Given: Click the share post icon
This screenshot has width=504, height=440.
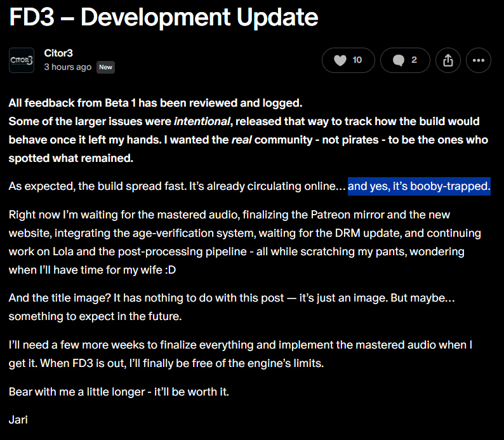Looking at the screenshot, I should point(448,60).
